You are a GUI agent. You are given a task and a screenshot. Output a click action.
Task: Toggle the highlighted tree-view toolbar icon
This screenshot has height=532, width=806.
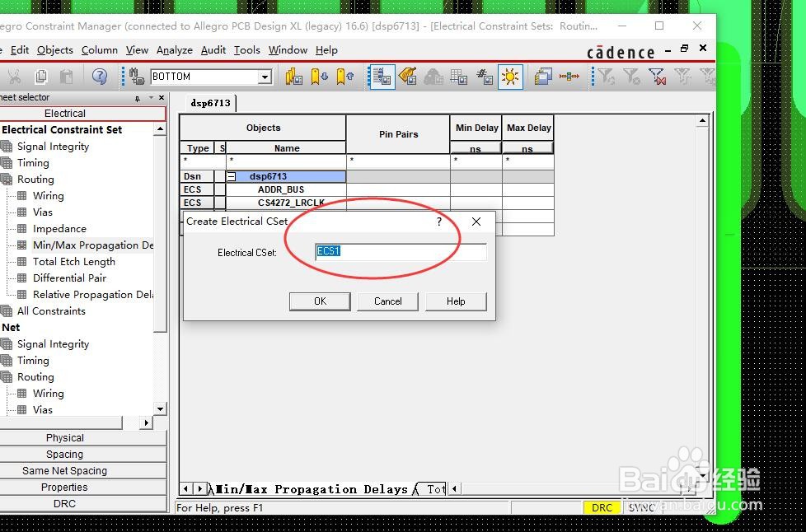382,77
